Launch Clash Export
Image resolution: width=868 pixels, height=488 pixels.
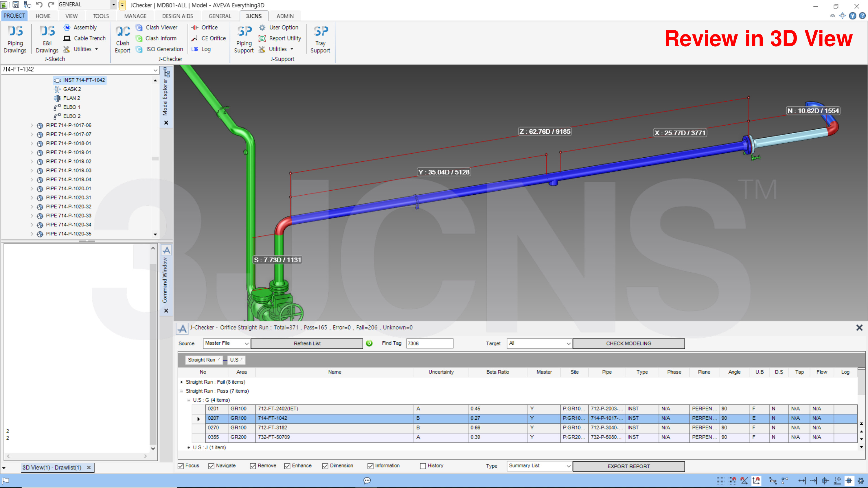pos(123,39)
